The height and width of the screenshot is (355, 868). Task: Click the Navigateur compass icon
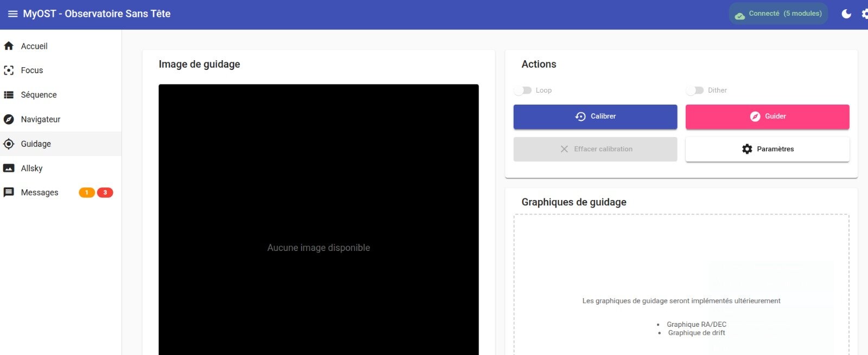[x=9, y=119]
